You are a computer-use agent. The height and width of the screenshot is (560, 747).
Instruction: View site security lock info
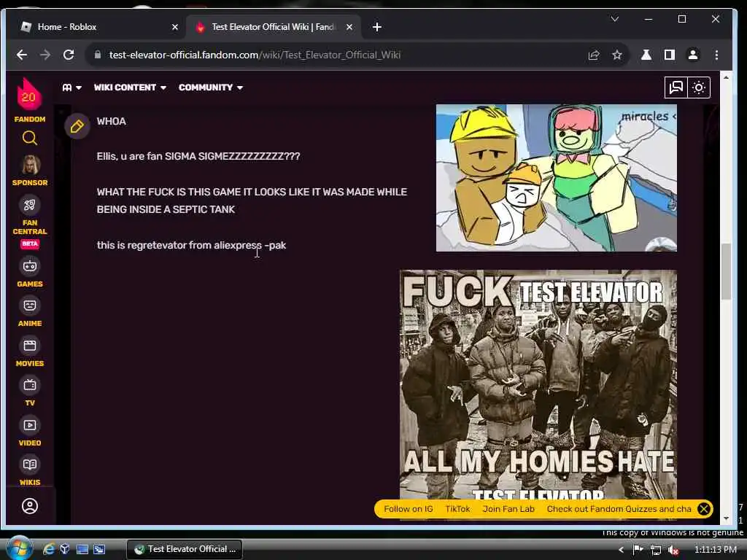98,55
